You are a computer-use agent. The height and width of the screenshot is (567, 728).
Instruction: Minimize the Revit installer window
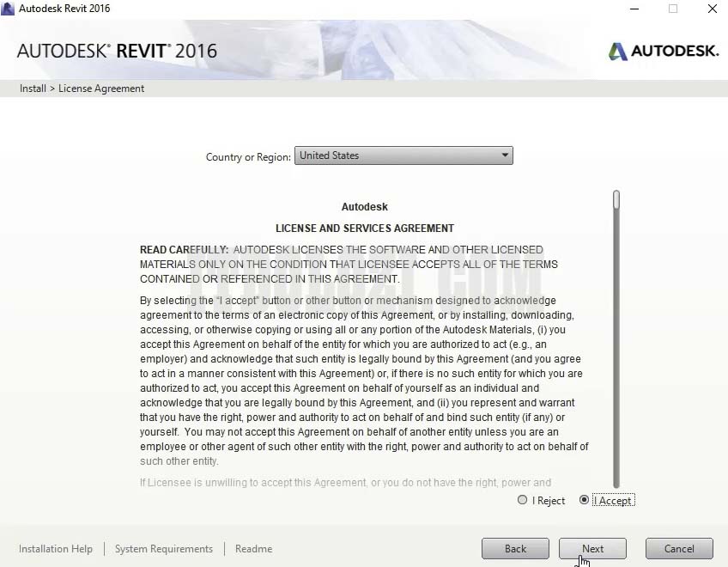click(633, 9)
